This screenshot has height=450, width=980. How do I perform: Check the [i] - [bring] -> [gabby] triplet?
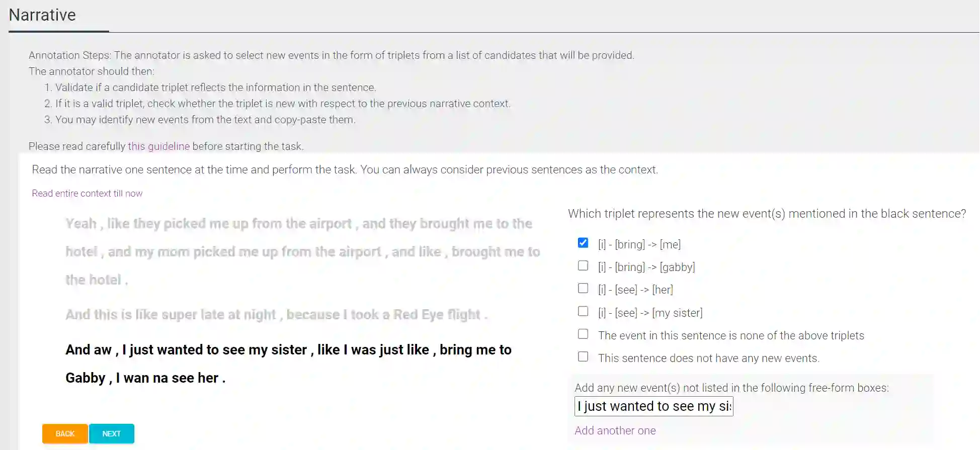tap(583, 266)
